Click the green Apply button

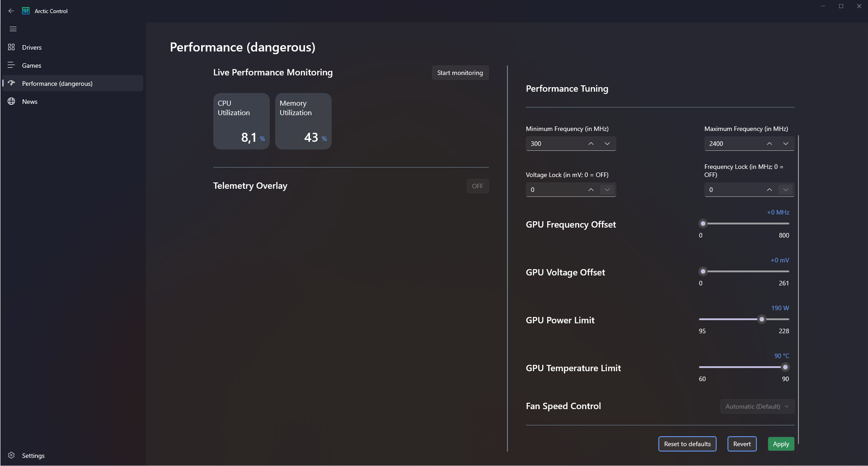781,444
